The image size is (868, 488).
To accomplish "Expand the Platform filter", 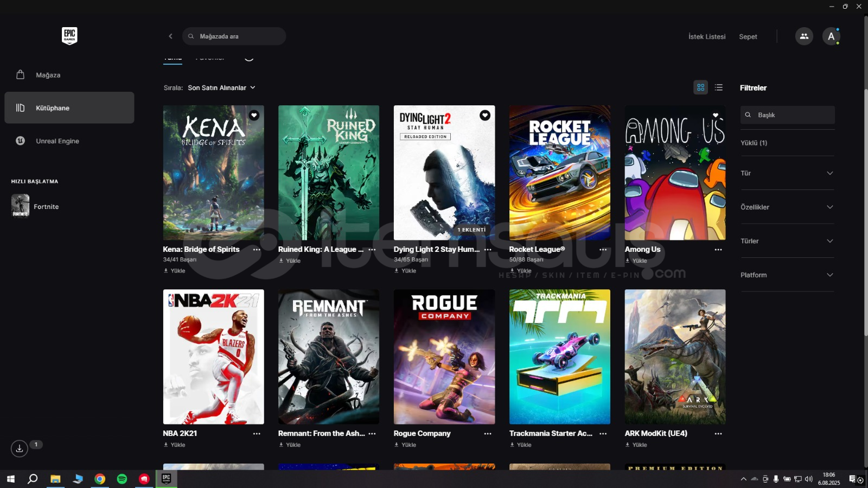I will (787, 275).
